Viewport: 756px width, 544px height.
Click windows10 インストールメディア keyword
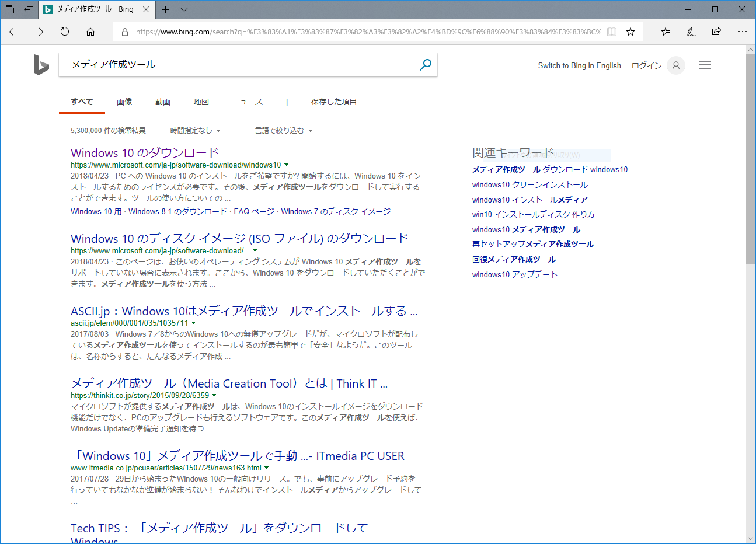click(x=530, y=200)
